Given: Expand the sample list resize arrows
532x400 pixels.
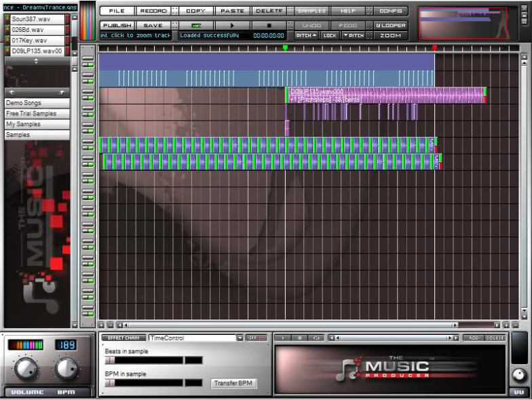Looking at the screenshot, I should point(37,61).
